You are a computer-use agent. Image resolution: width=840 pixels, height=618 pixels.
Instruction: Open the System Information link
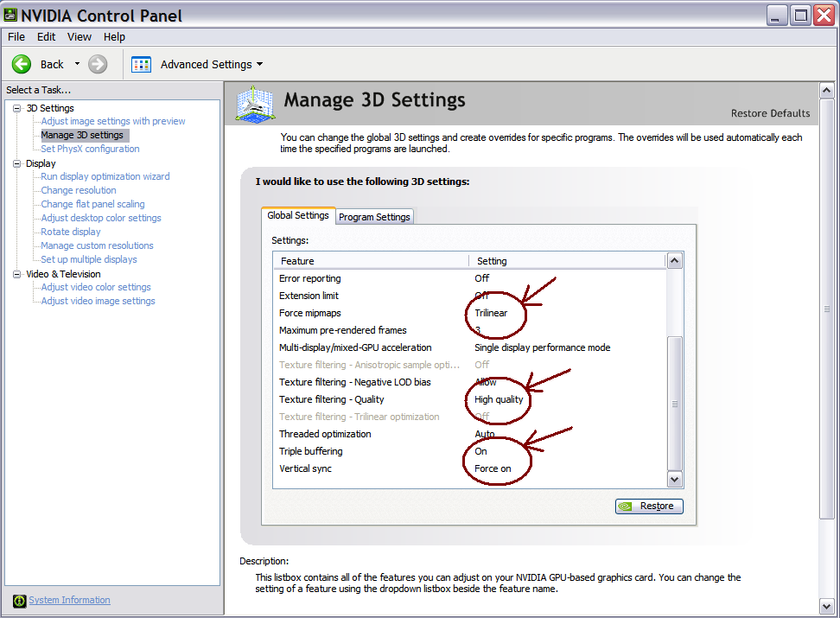[70, 601]
